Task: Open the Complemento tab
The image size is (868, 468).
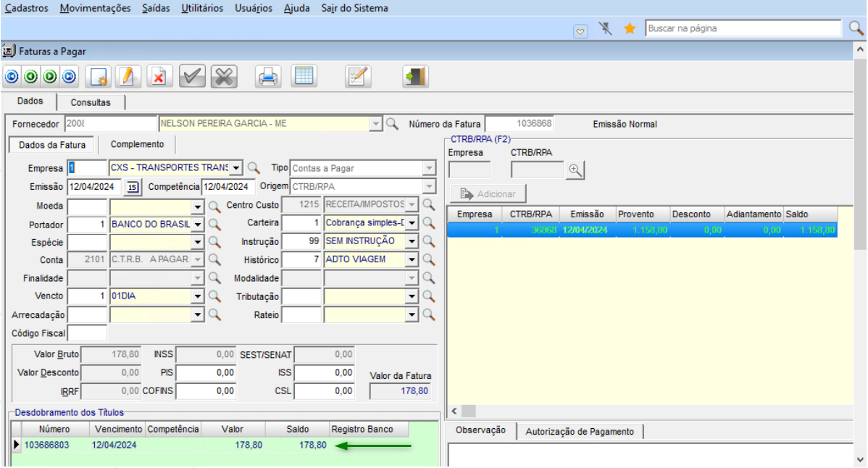Action: tap(137, 144)
